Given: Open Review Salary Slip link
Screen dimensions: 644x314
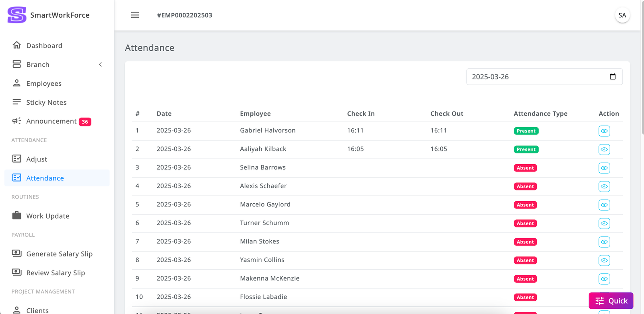Looking at the screenshot, I should click(x=56, y=273).
